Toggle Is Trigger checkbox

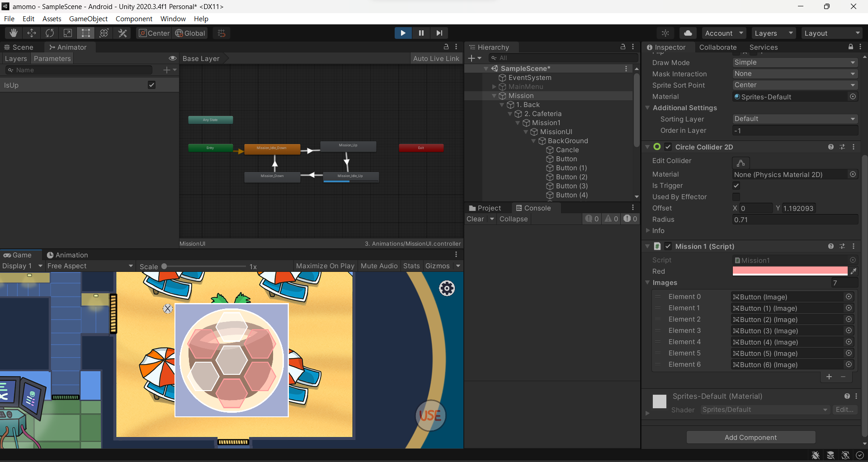click(736, 186)
